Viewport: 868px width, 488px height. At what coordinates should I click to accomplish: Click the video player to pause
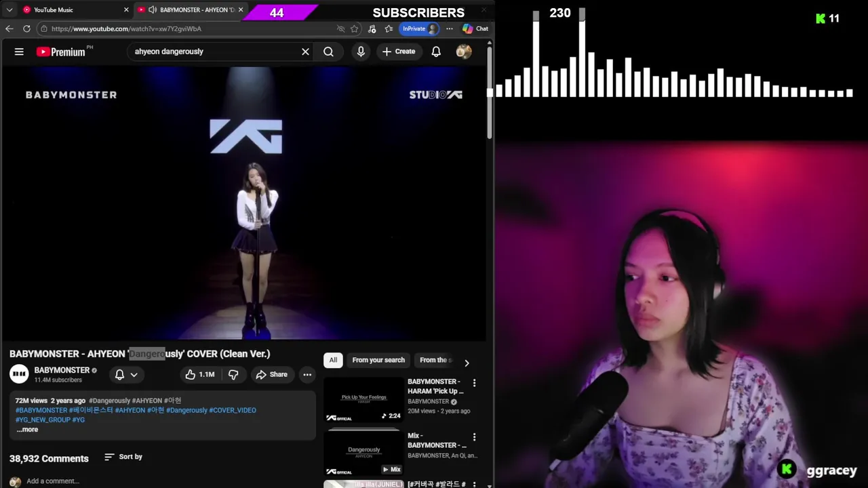point(244,203)
